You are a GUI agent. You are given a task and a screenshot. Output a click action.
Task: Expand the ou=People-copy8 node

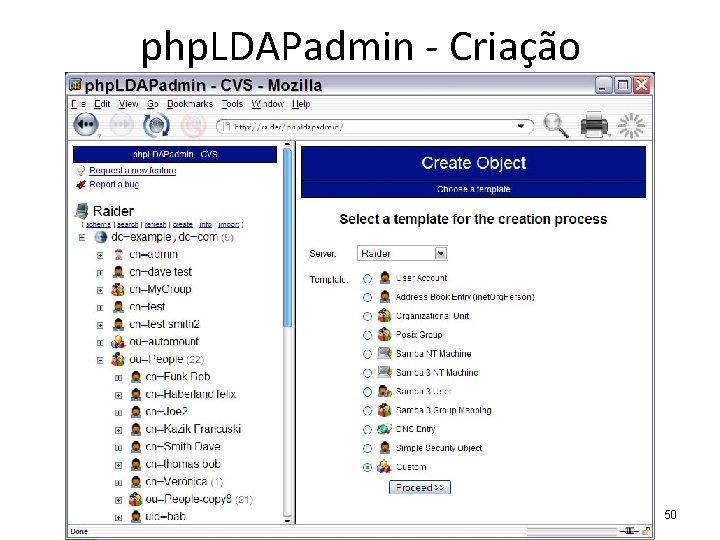[x=118, y=500]
